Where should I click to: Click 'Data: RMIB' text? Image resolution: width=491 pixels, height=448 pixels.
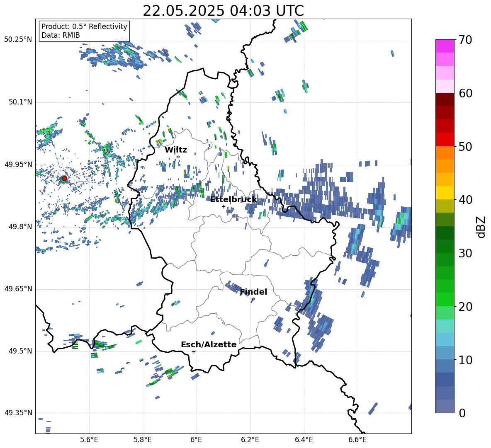tap(61, 35)
